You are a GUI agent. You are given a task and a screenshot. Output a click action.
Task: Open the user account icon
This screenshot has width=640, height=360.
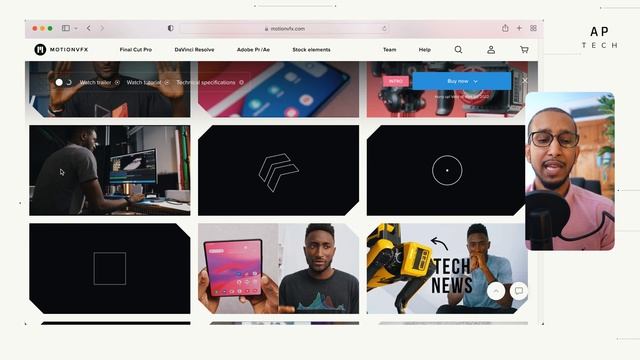point(491,49)
